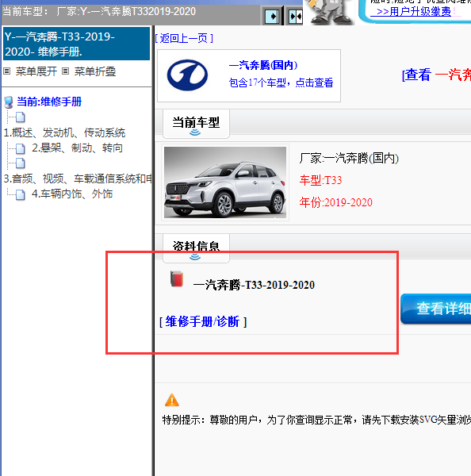Viewport: 471px width, 476px height.
Task: Click the red book manual icon
Action: click(x=177, y=279)
